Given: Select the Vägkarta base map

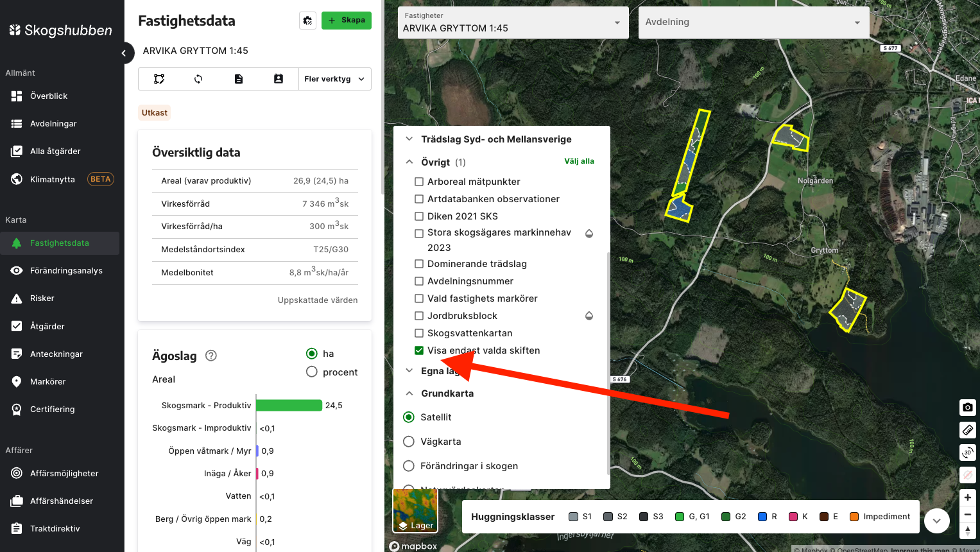Looking at the screenshot, I should (x=409, y=442).
